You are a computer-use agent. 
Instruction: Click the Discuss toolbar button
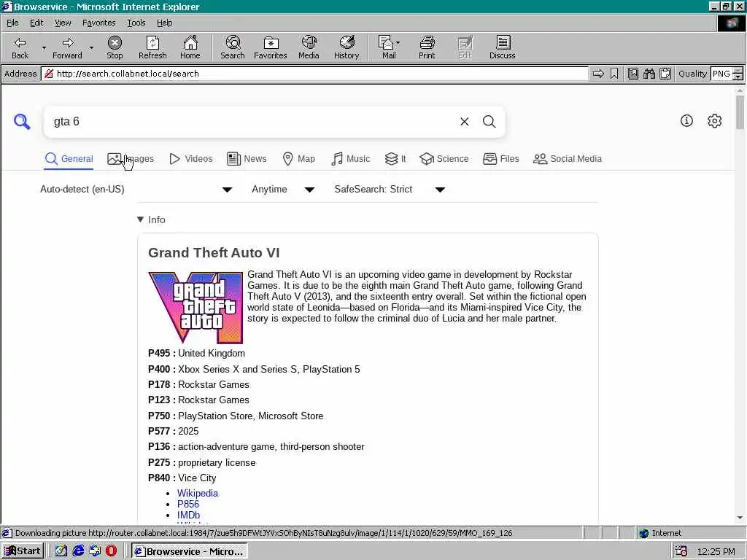coord(502,47)
